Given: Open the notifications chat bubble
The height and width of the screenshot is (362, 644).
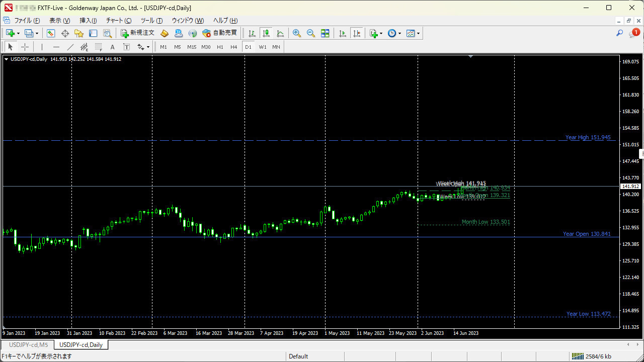Looking at the screenshot, I should (634, 33).
